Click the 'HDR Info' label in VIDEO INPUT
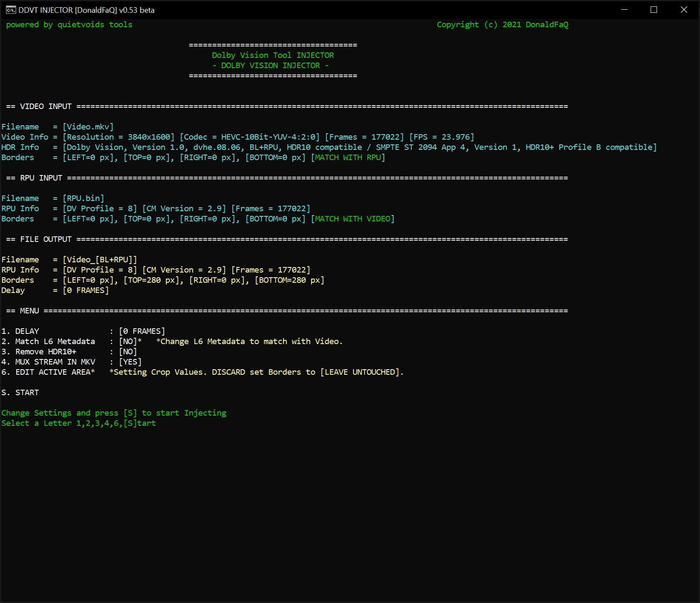The height and width of the screenshot is (603, 700). pos(20,147)
